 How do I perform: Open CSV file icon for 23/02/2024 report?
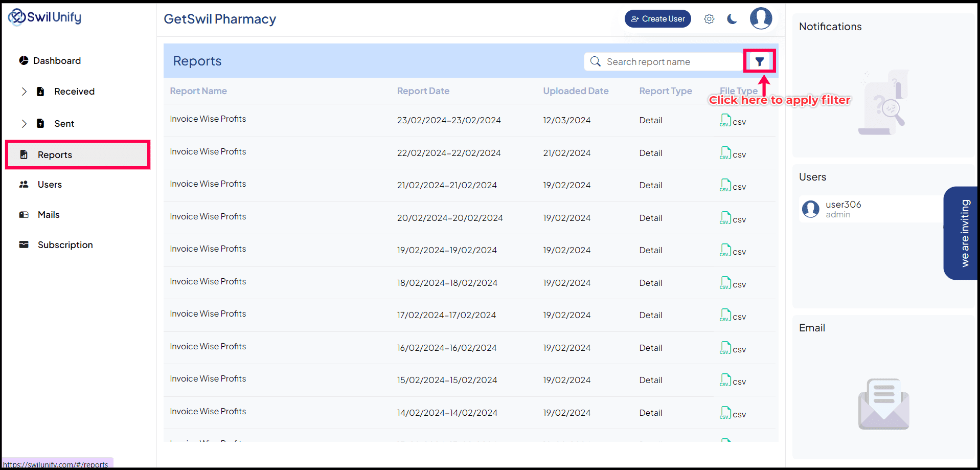point(725,121)
